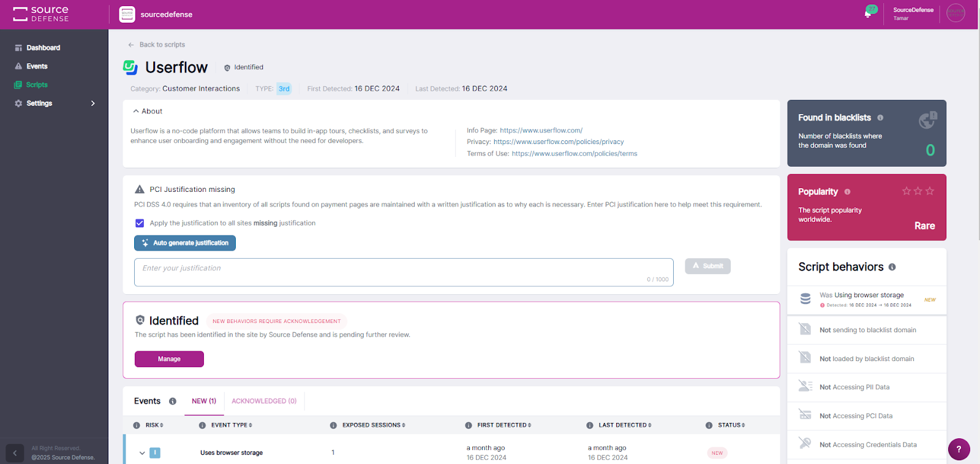Viewport: 980px width, 464px height.
Task: Click the Rare popularity value
Action: (924, 226)
